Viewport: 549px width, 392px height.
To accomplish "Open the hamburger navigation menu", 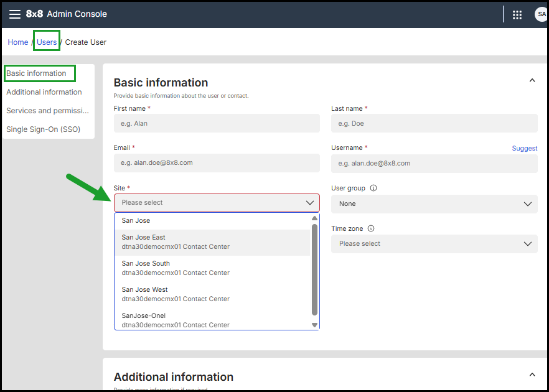I will click(x=15, y=14).
